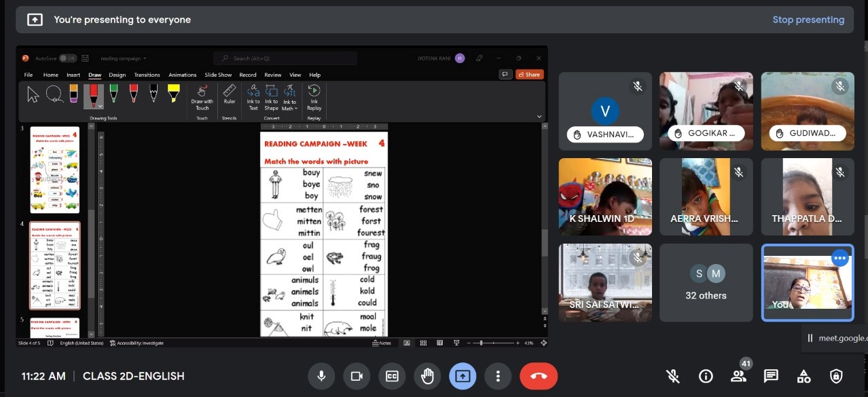
Task: Open Meet more options menu
Action: pyautogui.click(x=498, y=376)
